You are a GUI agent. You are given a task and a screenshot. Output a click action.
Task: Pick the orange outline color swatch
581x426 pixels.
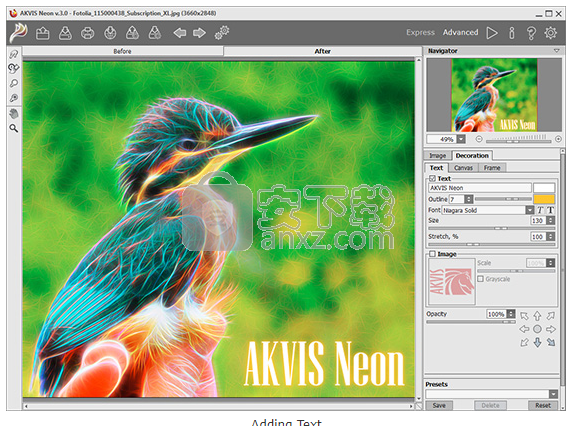[x=544, y=199]
